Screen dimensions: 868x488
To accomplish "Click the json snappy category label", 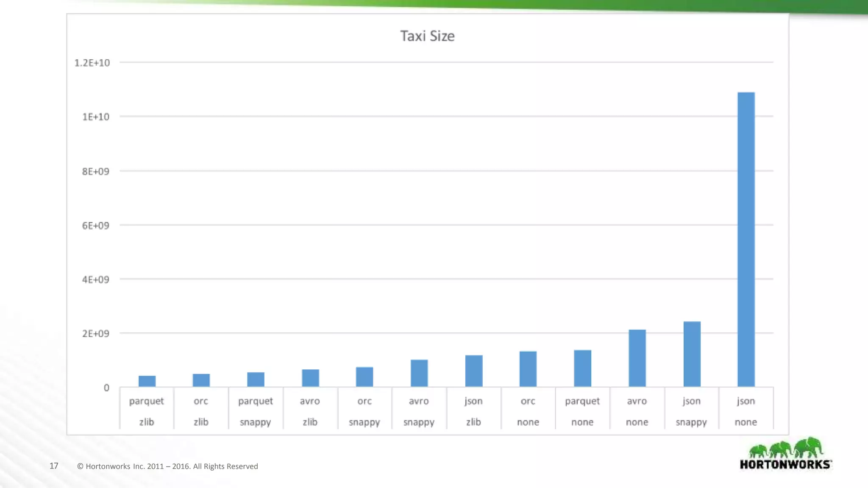I will pos(691,411).
